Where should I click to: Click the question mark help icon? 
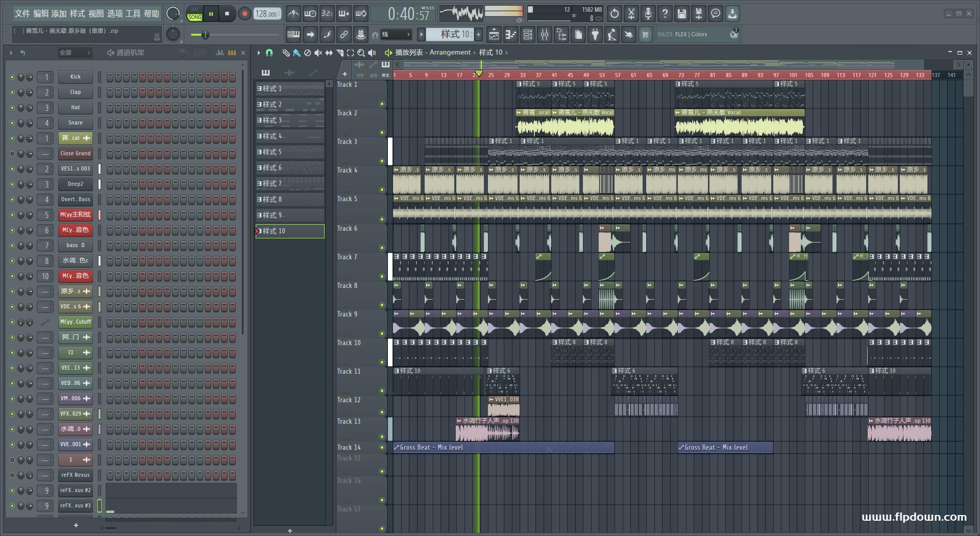[x=665, y=14]
